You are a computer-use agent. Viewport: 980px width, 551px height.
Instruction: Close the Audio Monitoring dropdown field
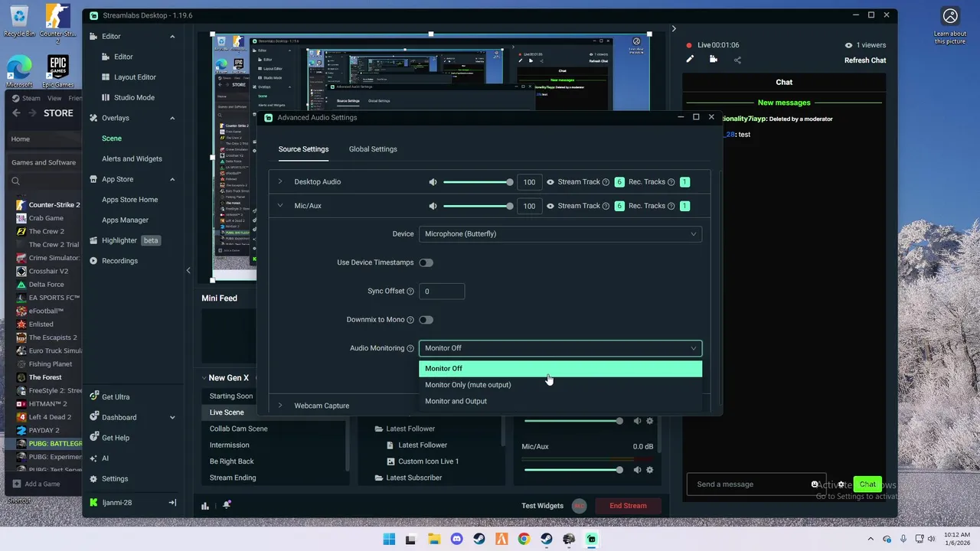(560, 348)
